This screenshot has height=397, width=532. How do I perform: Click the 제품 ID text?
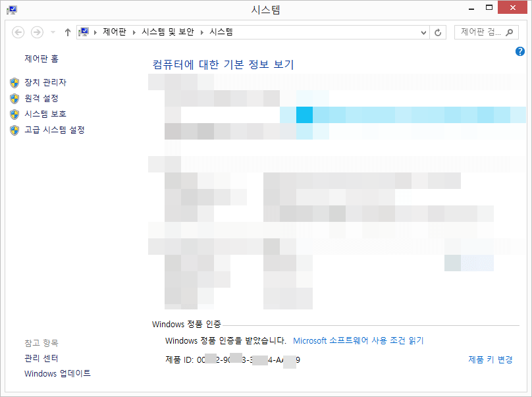tap(232, 359)
